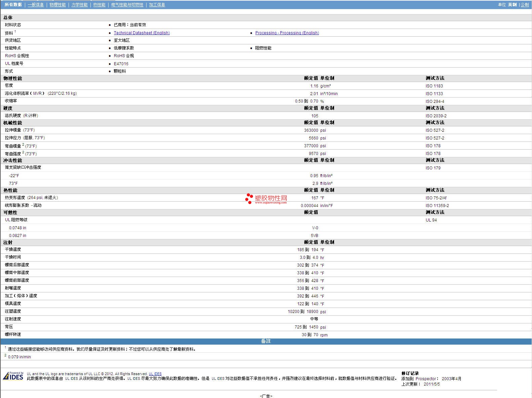This screenshot has width=532, height=398.
Task: Select the 阻燃性能 feature text
Action: pos(263,48)
